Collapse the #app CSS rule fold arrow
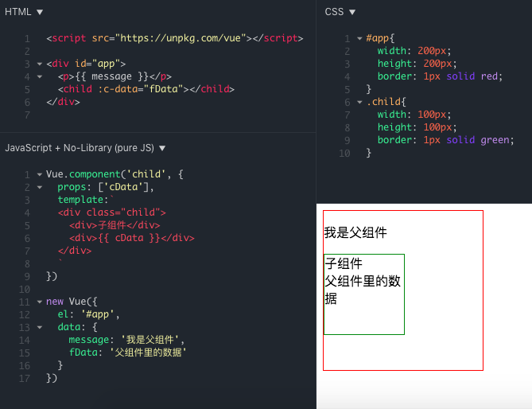 (x=359, y=38)
